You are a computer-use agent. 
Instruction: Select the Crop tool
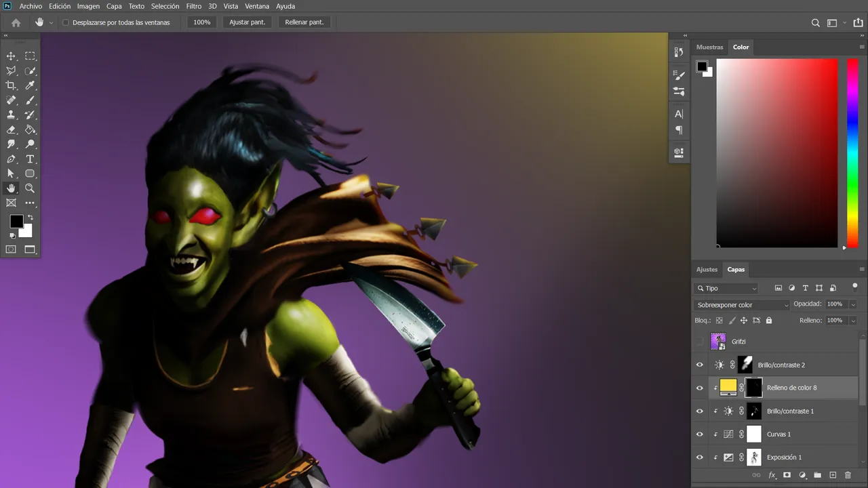(12, 85)
